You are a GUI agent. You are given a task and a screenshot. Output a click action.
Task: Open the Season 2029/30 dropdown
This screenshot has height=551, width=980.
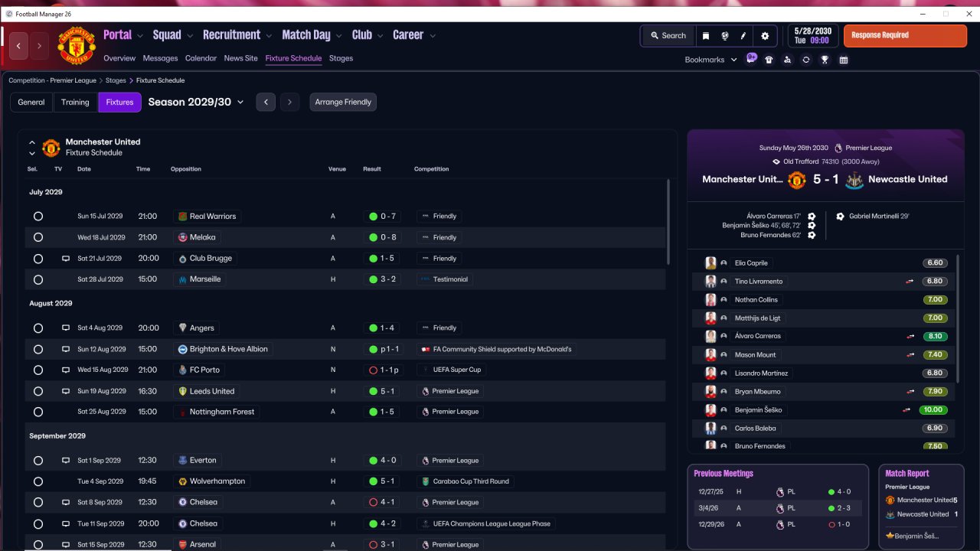tap(196, 102)
